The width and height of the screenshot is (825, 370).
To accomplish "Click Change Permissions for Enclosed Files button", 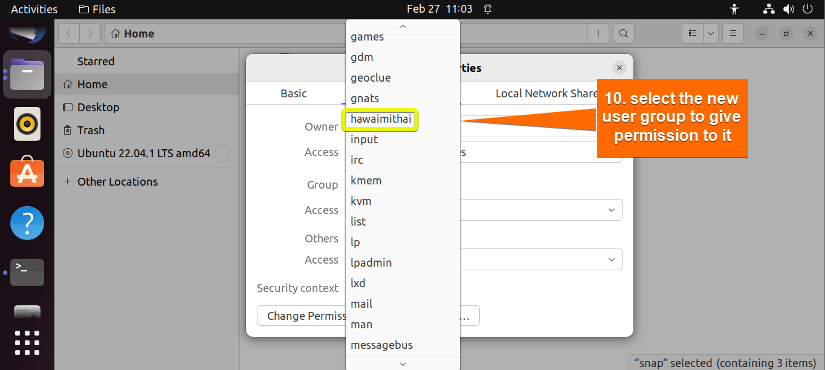I will coord(368,316).
